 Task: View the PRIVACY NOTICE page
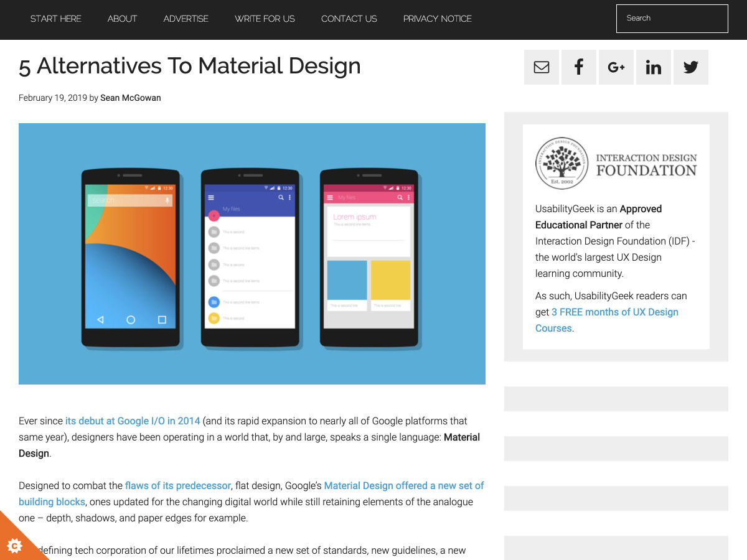pos(438,19)
